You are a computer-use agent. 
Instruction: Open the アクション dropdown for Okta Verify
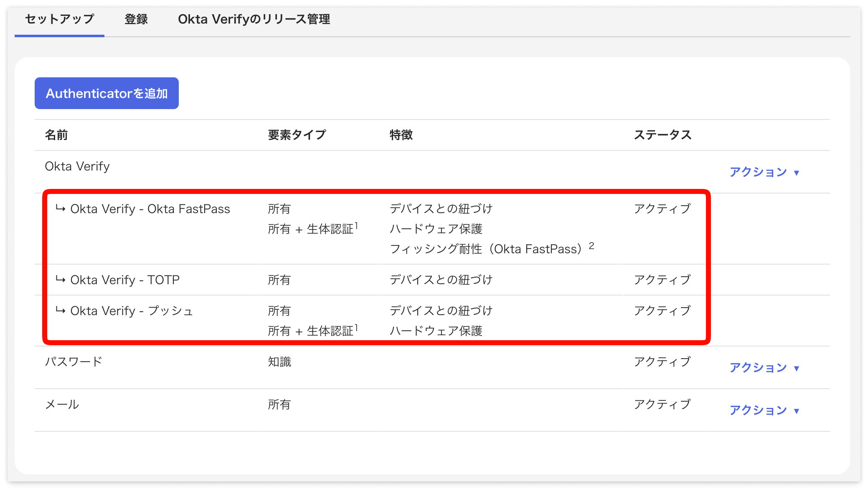pyautogui.click(x=764, y=172)
